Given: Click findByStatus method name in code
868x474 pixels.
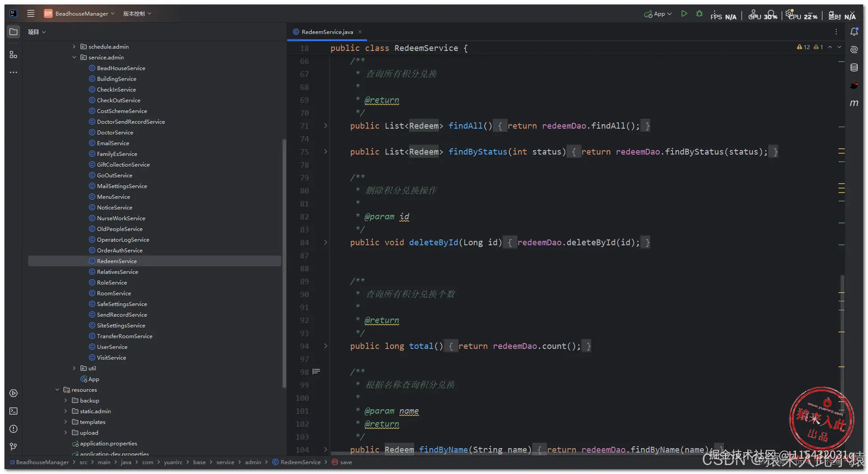Looking at the screenshot, I should [478, 152].
